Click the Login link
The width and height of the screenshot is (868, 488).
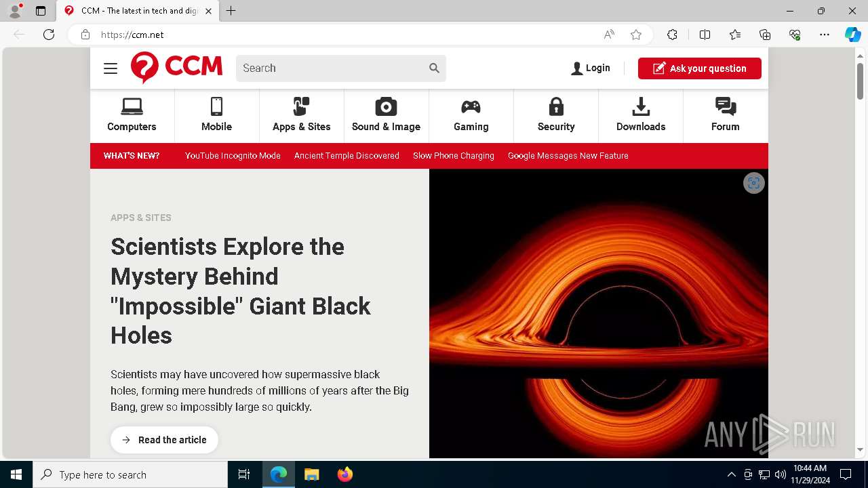591,68
